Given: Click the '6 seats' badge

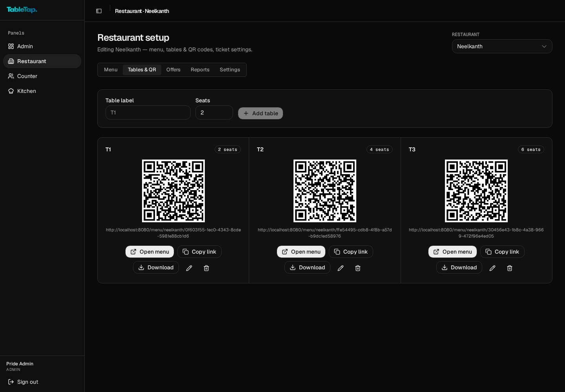Looking at the screenshot, I should [x=531, y=149].
